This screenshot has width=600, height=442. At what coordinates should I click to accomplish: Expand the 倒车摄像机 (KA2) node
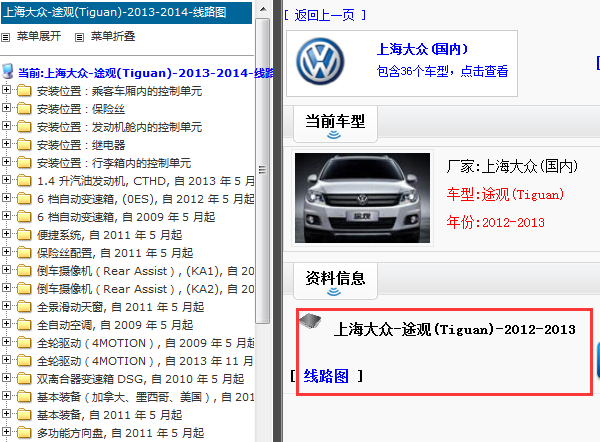[x=6, y=287]
